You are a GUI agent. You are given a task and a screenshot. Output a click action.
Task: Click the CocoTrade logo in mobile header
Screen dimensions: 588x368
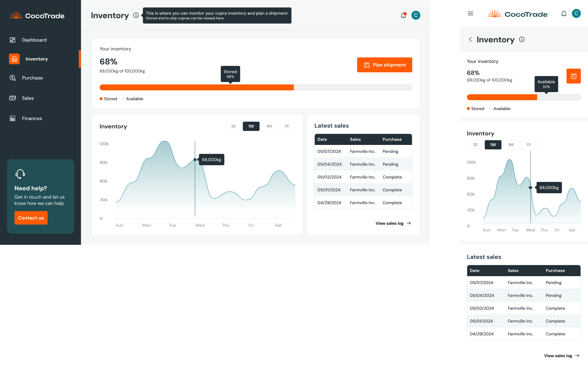click(x=517, y=14)
